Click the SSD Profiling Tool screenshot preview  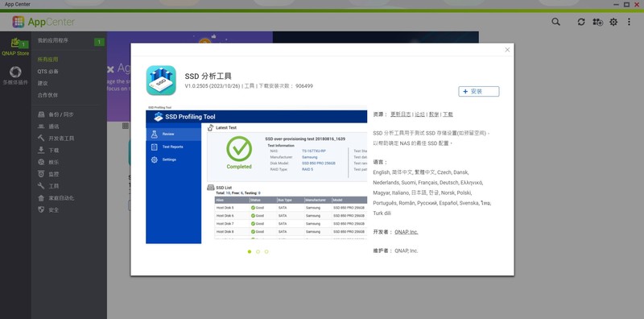click(x=256, y=175)
